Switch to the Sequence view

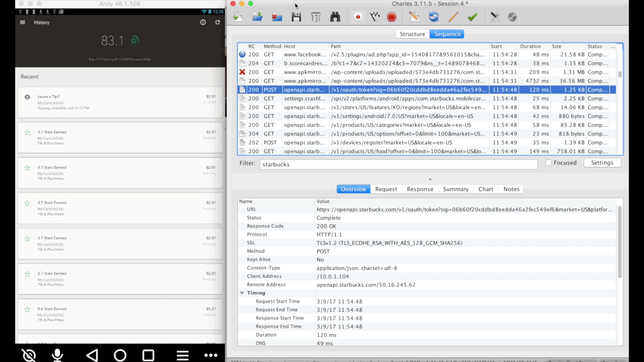(447, 34)
